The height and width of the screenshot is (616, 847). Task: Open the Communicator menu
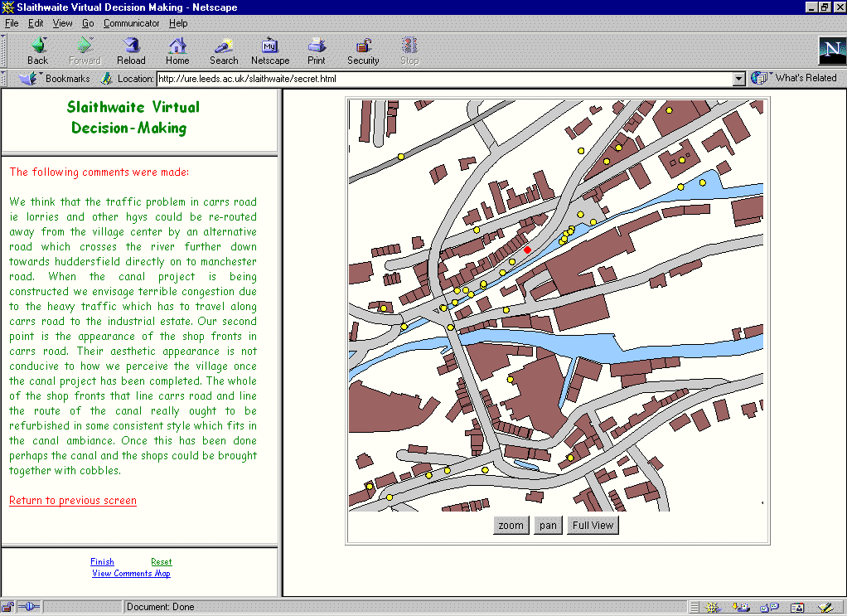(131, 23)
